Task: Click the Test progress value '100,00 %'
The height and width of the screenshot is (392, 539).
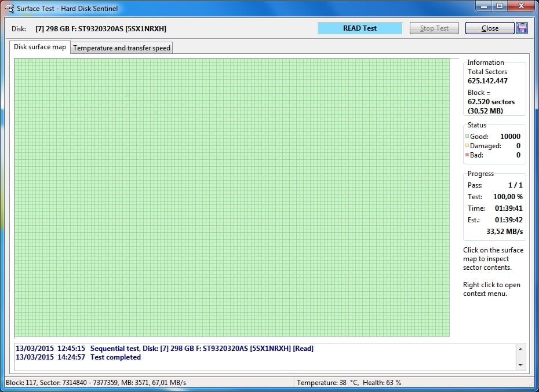Action: pyautogui.click(x=508, y=197)
